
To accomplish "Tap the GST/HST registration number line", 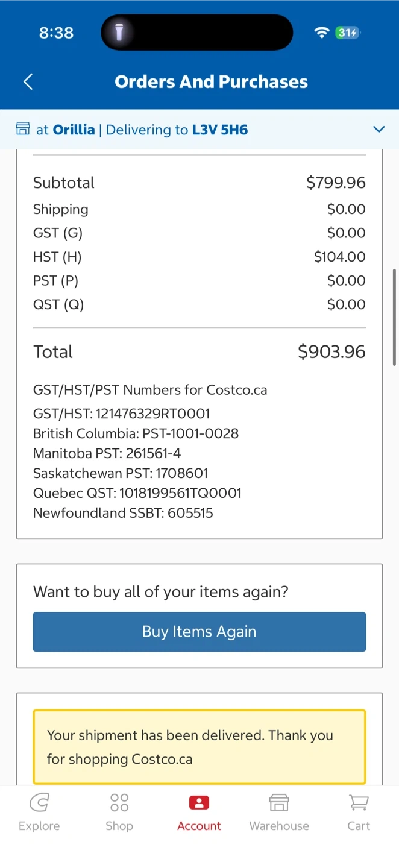I will [x=122, y=414].
